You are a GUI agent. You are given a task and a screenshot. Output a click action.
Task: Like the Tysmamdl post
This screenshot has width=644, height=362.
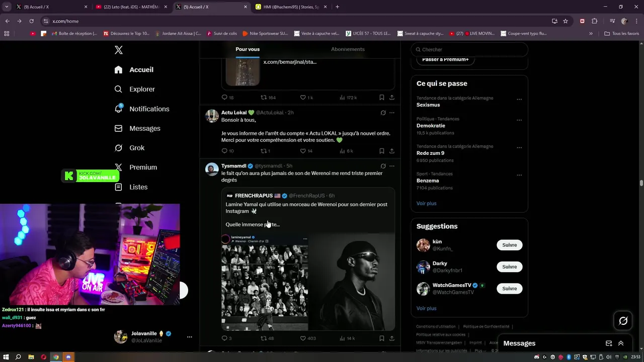pyautogui.click(x=303, y=338)
